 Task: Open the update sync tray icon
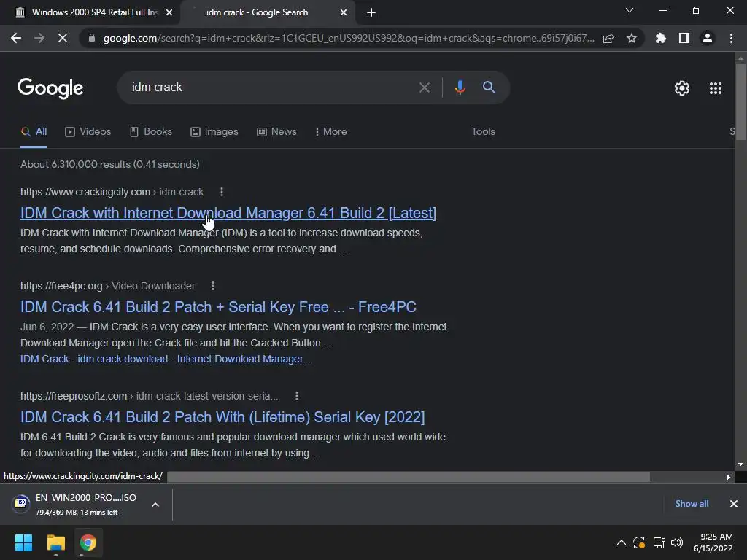[639, 542]
